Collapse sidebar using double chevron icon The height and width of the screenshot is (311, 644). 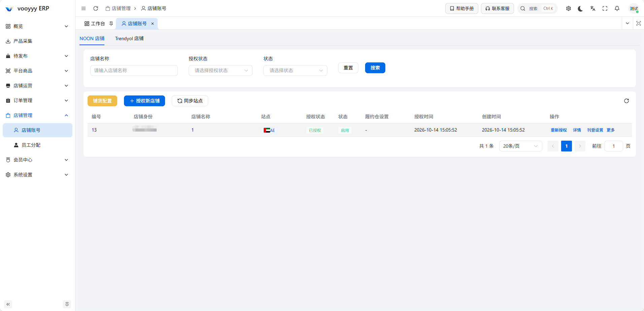point(8,304)
